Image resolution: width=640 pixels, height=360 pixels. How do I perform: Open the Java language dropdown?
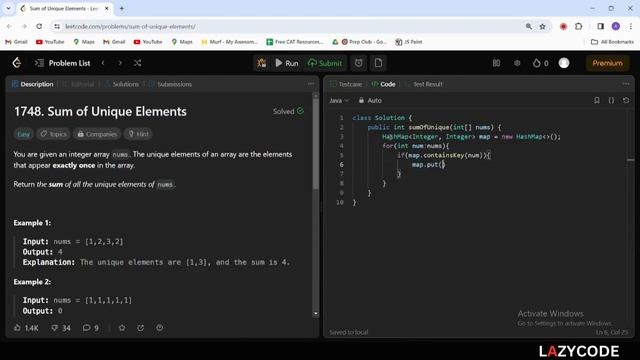[x=339, y=100]
